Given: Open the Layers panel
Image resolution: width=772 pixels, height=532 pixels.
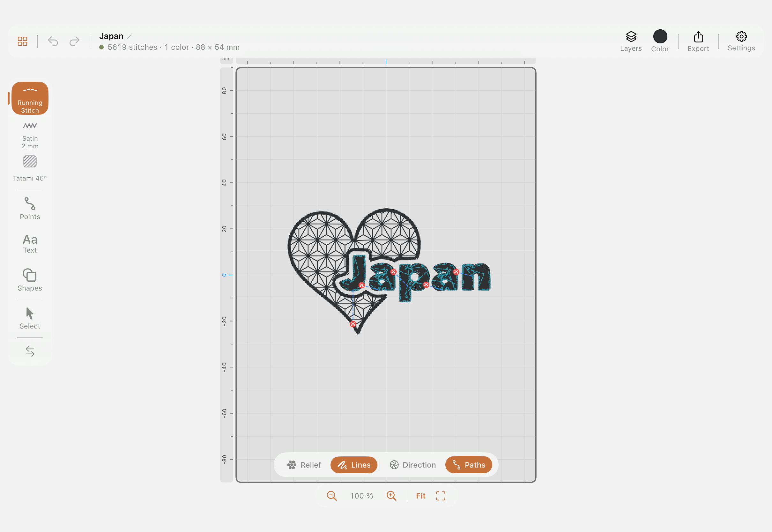Looking at the screenshot, I should (631, 41).
